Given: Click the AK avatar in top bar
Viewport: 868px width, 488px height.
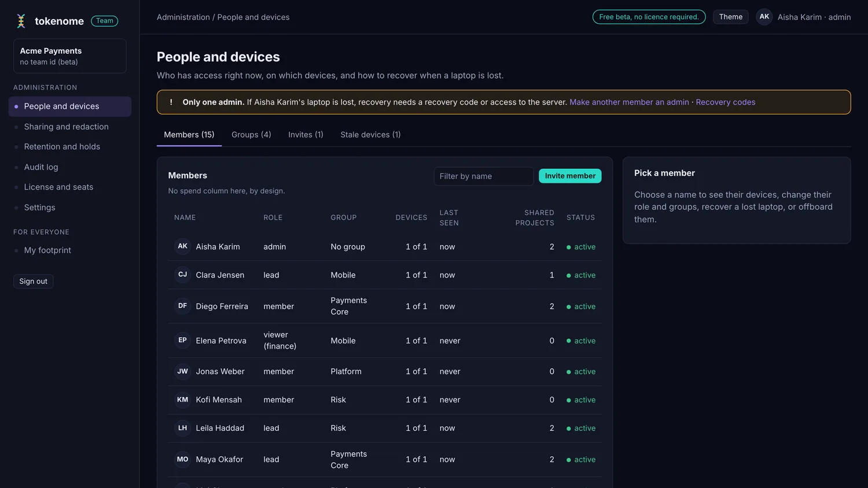Looking at the screenshot, I should click(764, 17).
